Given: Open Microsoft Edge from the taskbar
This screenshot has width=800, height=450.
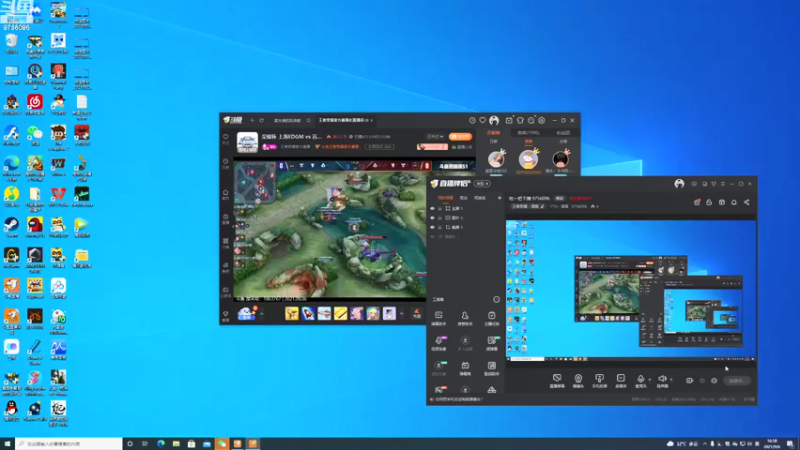Looking at the screenshot, I should [161, 444].
